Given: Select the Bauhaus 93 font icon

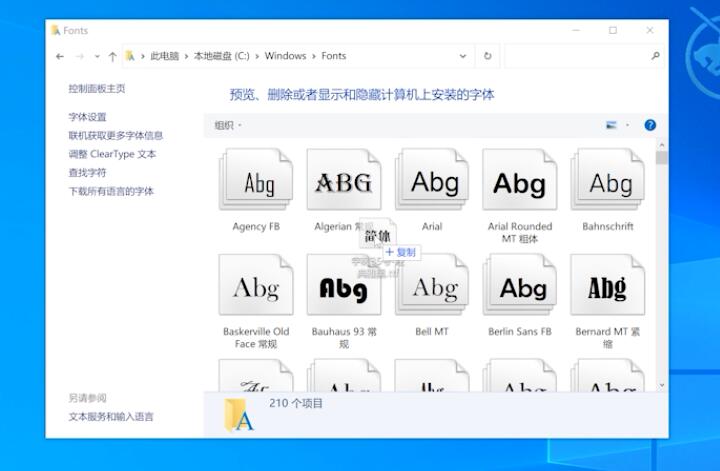Looking at the screenshot, I should 344,285.
